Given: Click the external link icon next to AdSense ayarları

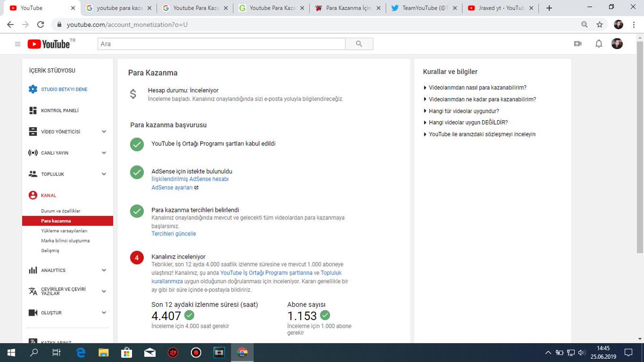Looking at the screenshot, I should tap(196, 188).
